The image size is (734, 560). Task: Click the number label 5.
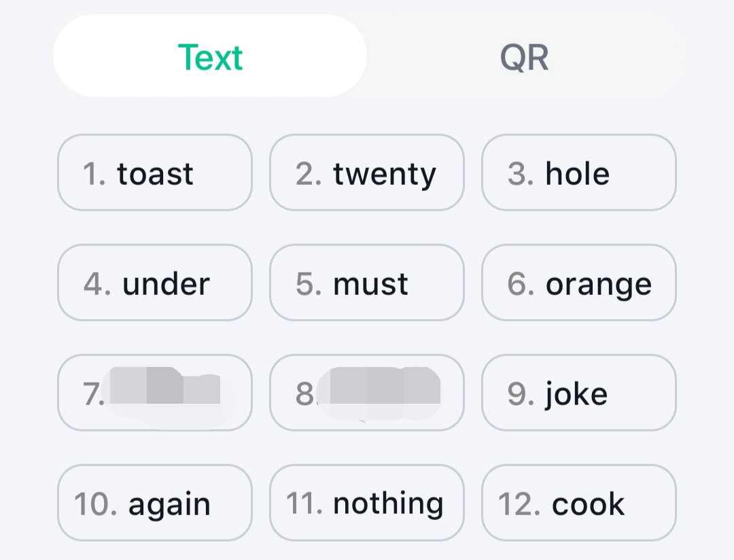click(309, 284)
